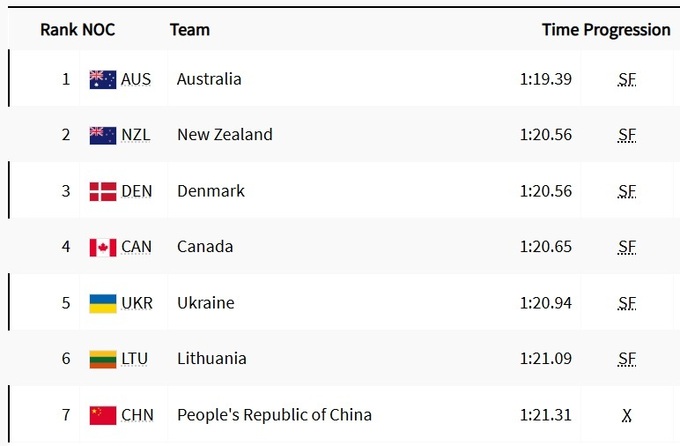Click the X progression mark for China
Image resolution: width=680 pixels, height=446 pixels.
point(627,416)
